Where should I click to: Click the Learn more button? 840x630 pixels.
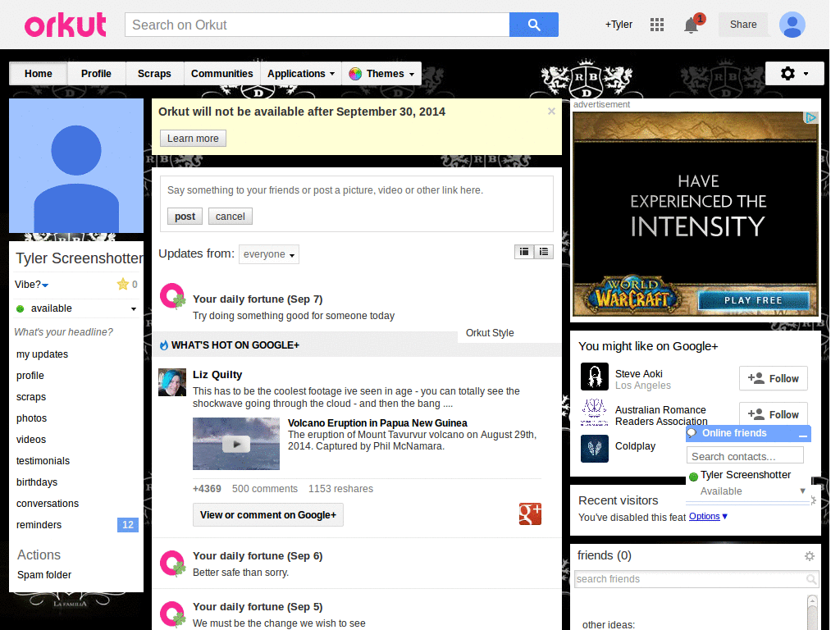pos(193,138)
